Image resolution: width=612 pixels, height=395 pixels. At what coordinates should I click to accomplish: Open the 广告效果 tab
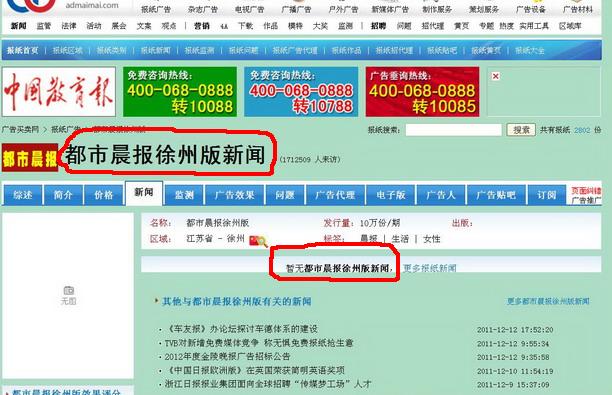click(235, 195)
